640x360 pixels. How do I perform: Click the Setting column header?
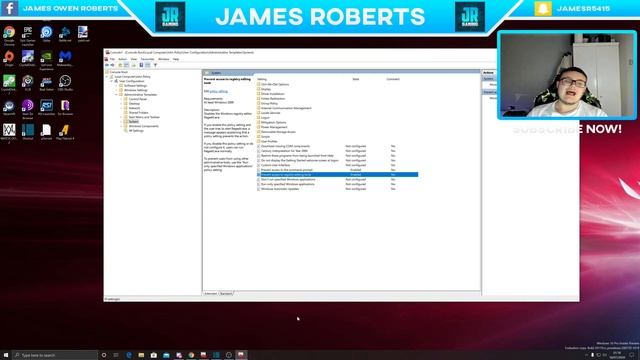pyautogui.click(x=262, y=79)
